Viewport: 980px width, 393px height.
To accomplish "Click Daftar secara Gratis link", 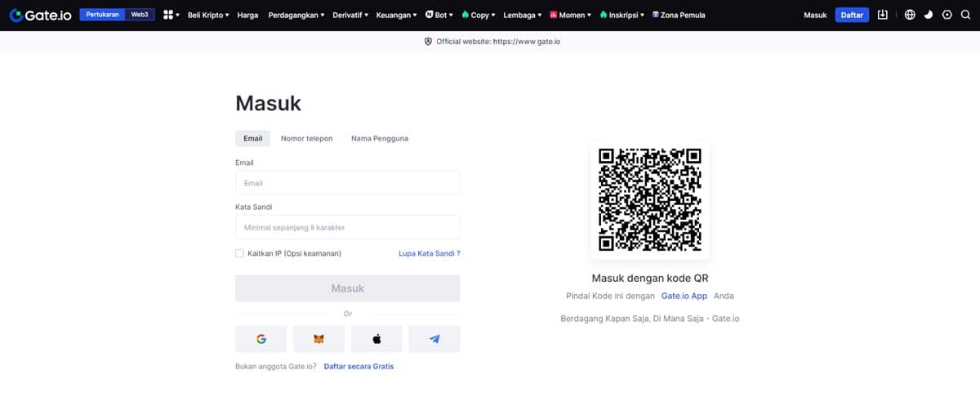I will (x=359, y=366).
